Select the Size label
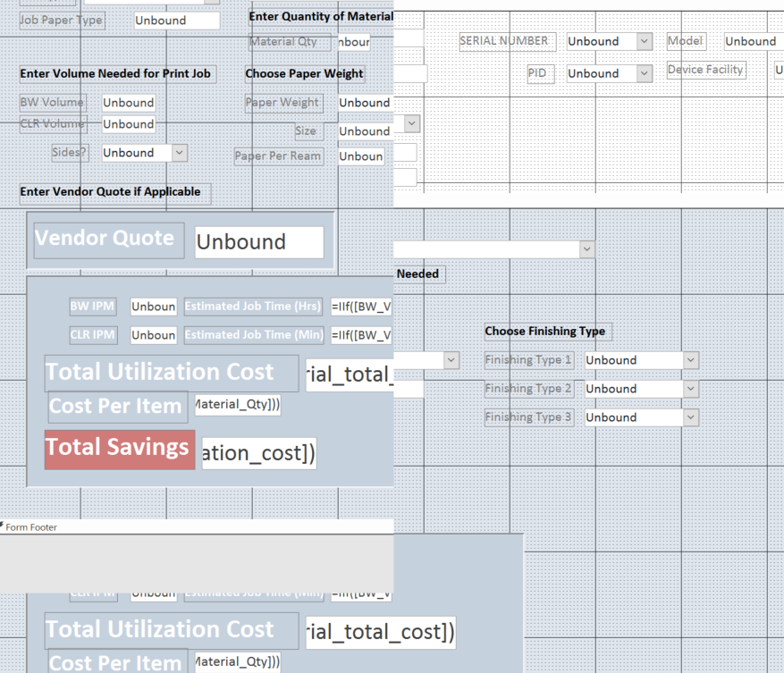 click(x=309, y=131)
